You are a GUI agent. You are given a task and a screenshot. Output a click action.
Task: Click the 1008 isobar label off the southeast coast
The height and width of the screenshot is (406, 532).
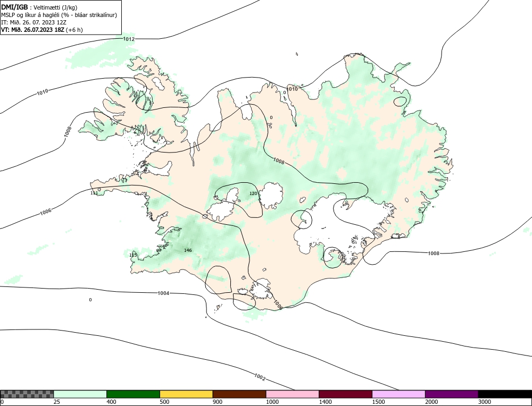point(434,253)
